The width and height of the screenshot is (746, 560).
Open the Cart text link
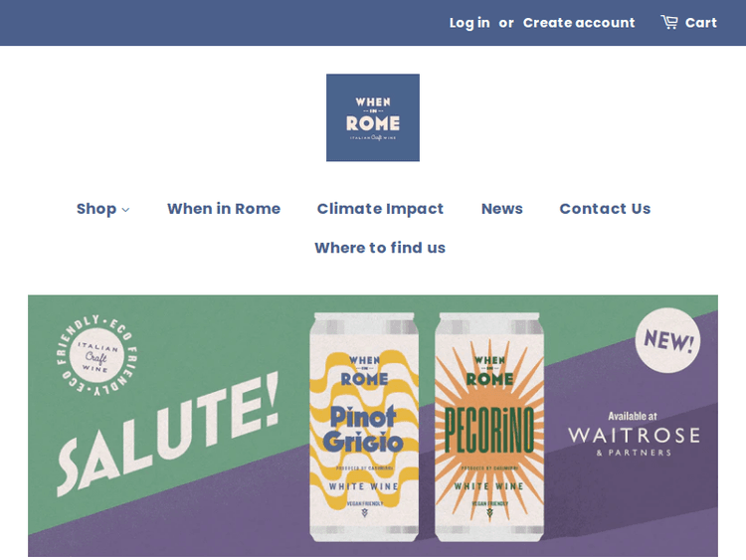(x=701, y=23)
